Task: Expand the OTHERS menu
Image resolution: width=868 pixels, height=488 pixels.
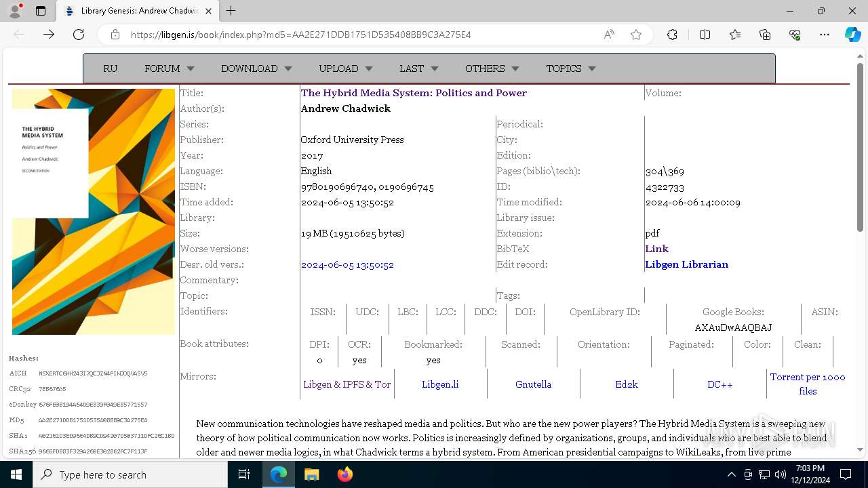Action: point(492,68)
